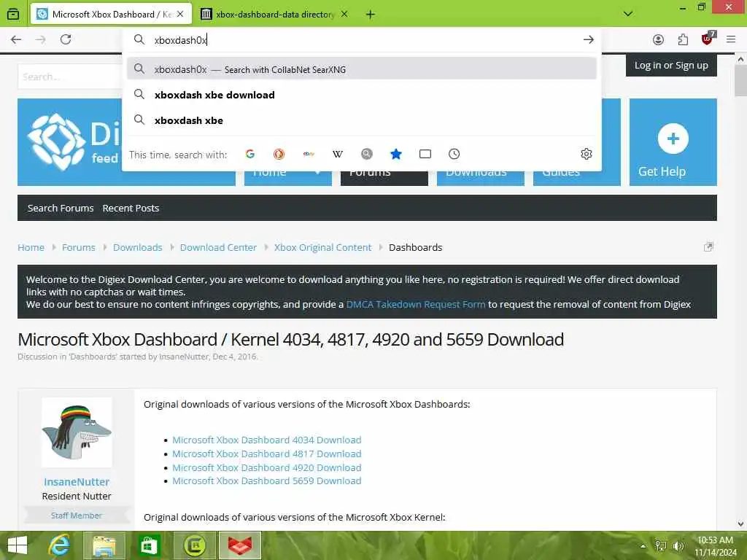
Task: Go to Download Center breadcrumb
Action: pyautogui.click(x=218, y=247)
